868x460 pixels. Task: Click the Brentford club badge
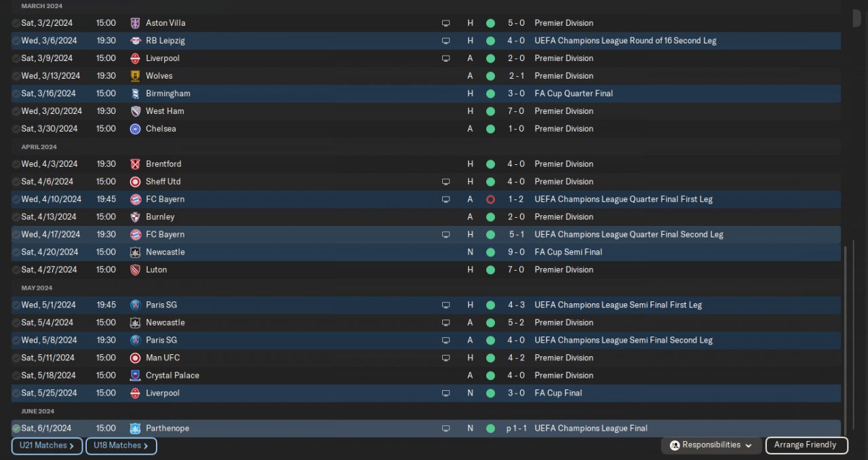pyautogui.click(x=136, y=164)
